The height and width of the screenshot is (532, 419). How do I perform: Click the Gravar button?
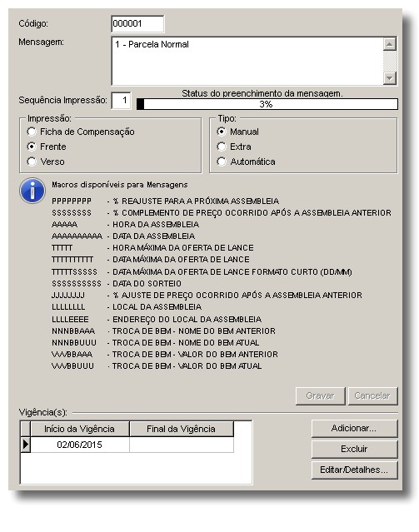(x=320, y=396)
